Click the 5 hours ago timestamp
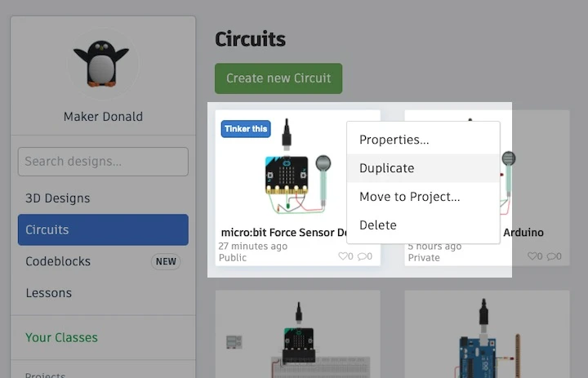The width and height of the screenshot is (588, 378). (x=434, y=247)
